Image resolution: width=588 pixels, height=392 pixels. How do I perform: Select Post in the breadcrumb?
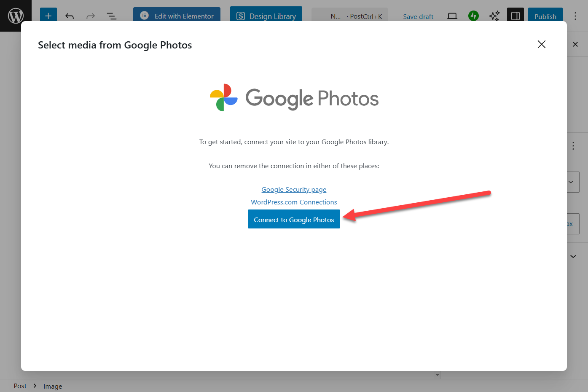tap(20, 386)
